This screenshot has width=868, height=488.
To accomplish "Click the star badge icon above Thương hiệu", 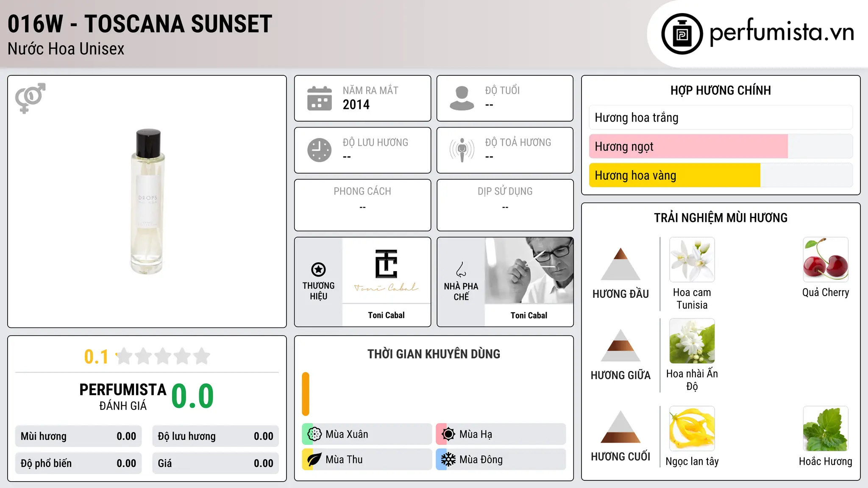I will click(x=318, y=269).
